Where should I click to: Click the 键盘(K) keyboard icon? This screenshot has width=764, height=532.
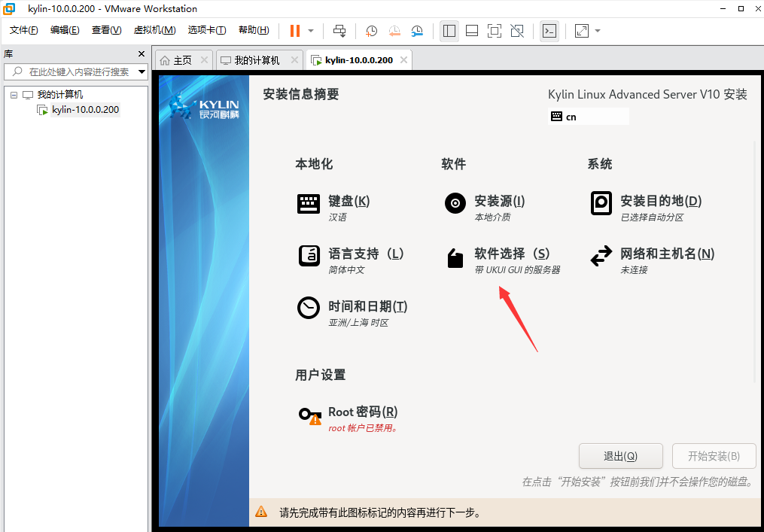tap(309, 204)
